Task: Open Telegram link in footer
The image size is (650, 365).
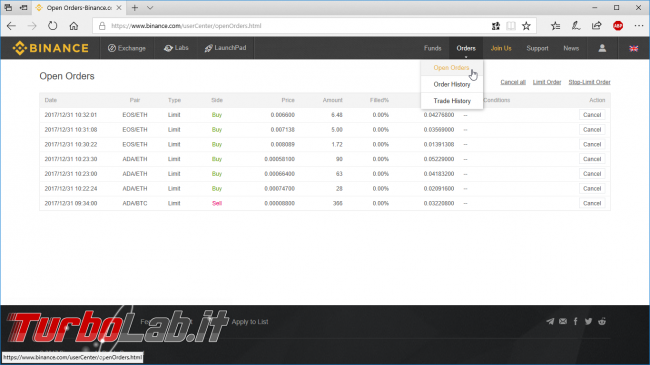Action: tap(550, 321)
